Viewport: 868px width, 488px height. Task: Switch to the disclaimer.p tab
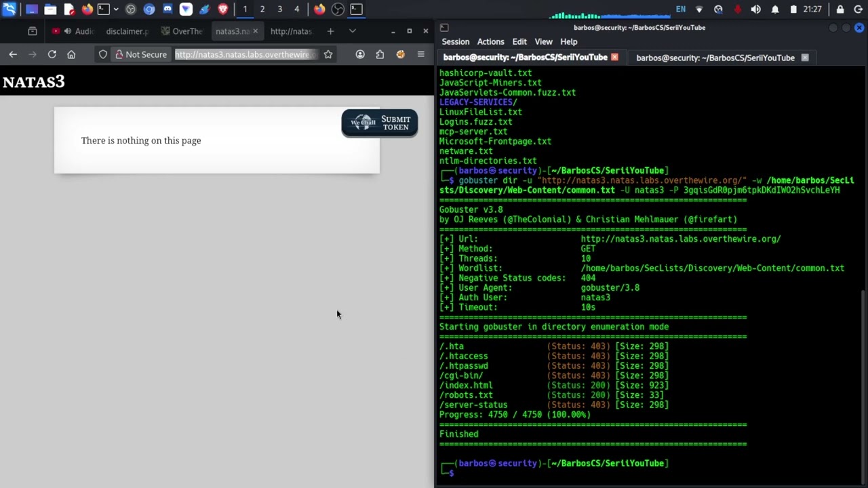(127, 31)
